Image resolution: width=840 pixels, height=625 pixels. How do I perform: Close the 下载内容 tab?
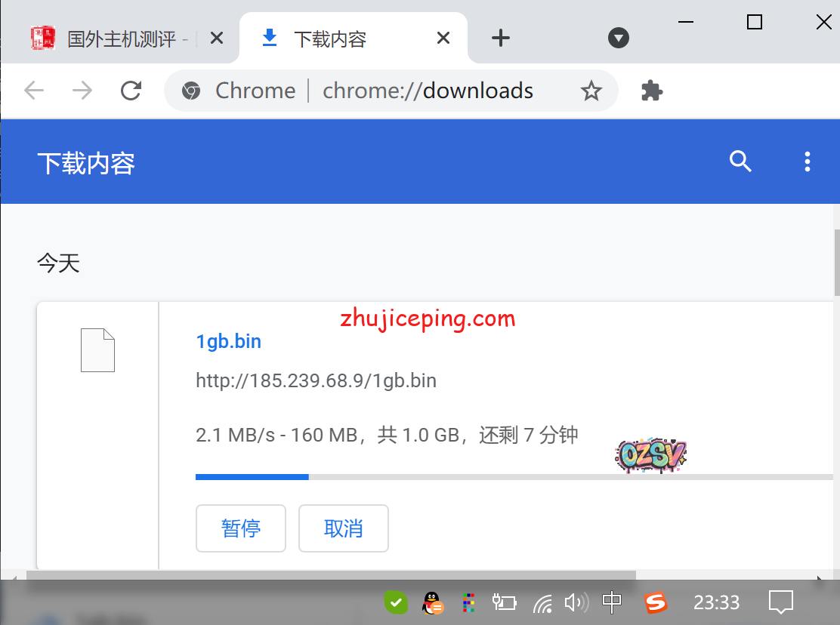click(443, 38)
